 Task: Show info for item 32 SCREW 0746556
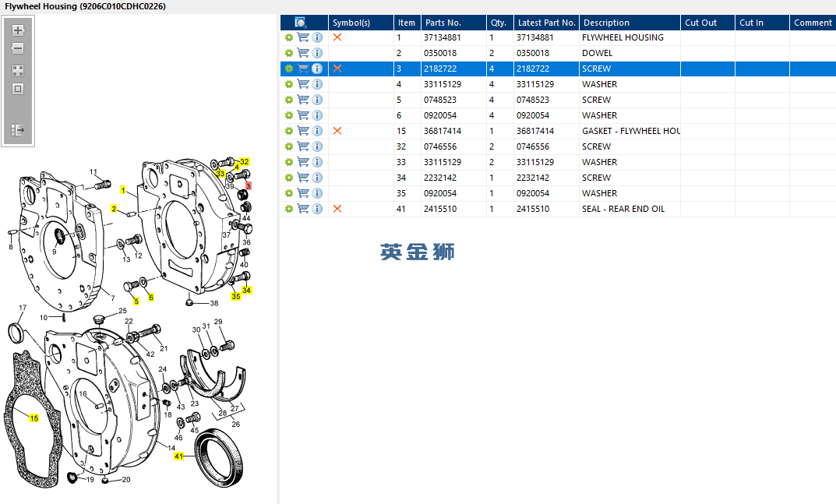pos(317,146)
